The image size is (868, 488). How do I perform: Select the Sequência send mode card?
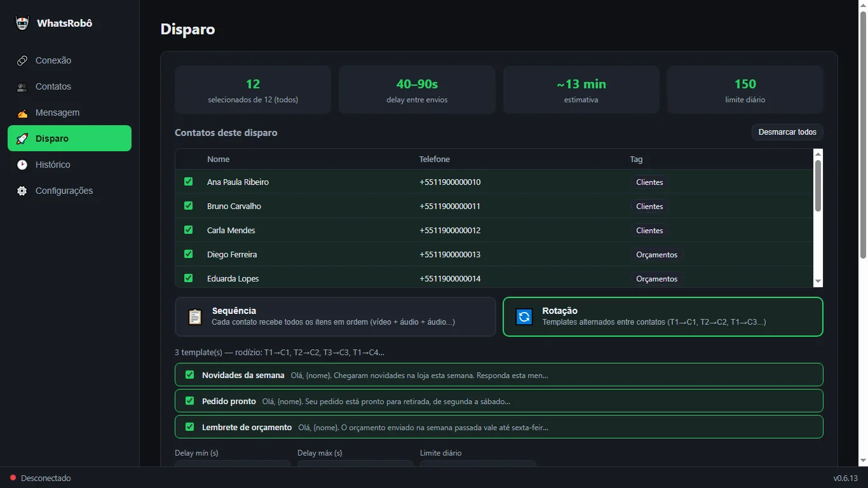pos(336,317)
